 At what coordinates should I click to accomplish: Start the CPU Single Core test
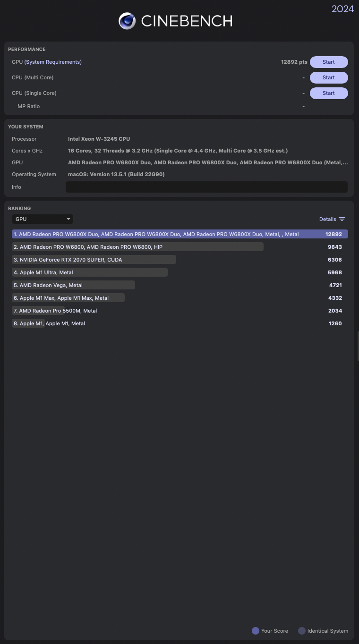coord(329,93)
